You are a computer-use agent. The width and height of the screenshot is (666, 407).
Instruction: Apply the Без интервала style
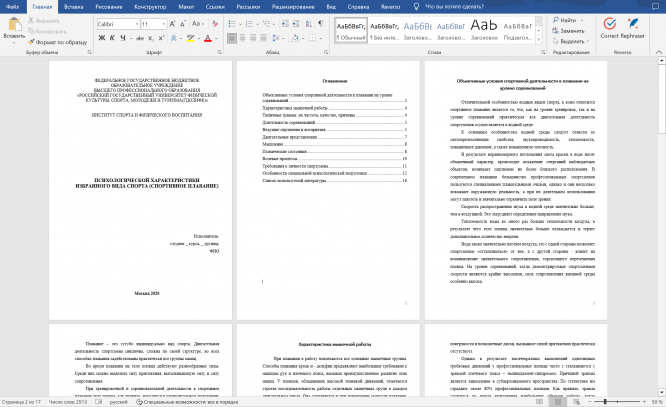point(384,30)
